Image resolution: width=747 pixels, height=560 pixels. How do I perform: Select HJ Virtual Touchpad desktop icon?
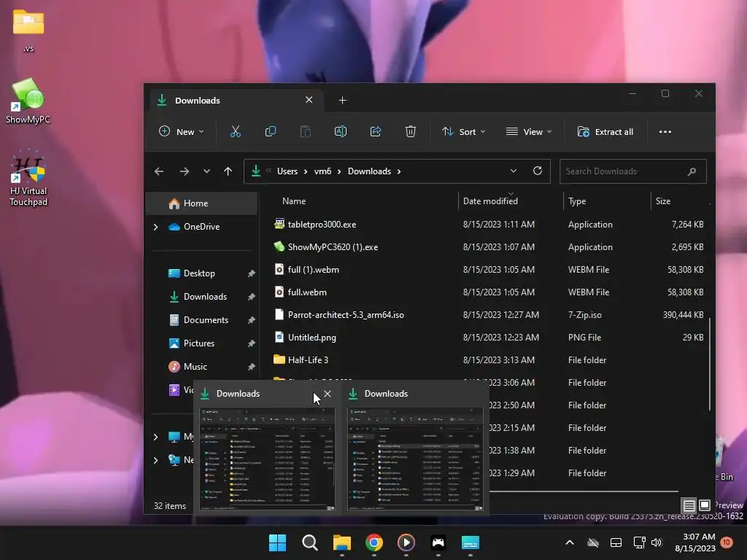pyautogui.click(x=28, y=178)
